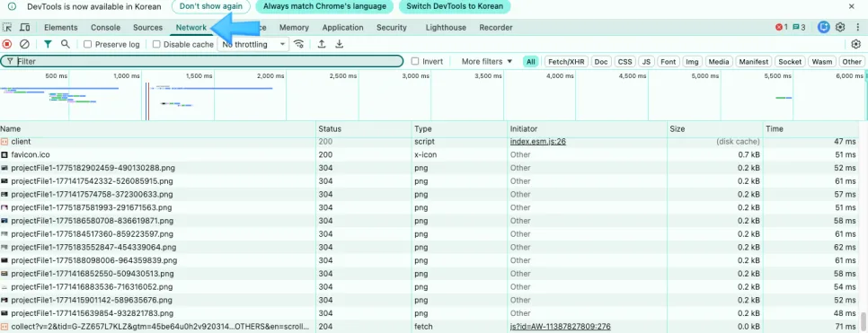Toggle the funnel filter icon
This screenshot has height=333, width=868.
pos(49,44)
